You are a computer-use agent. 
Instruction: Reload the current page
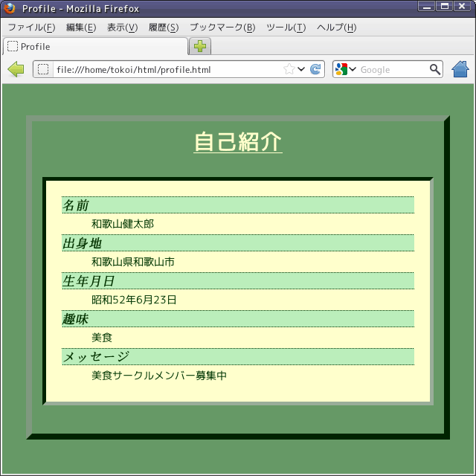click(315, 70)
